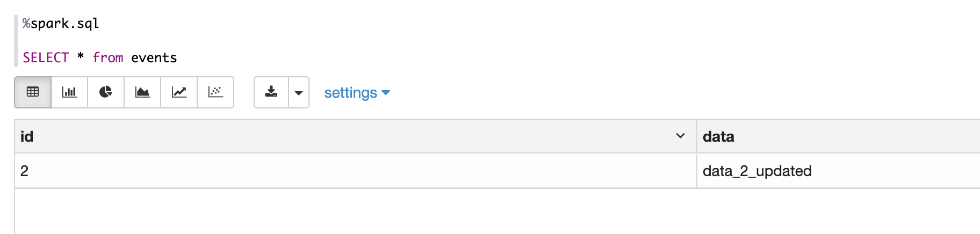Show results as bar chart
The height and width of the screenshot is (234, 980).
[x=69, y=92]
